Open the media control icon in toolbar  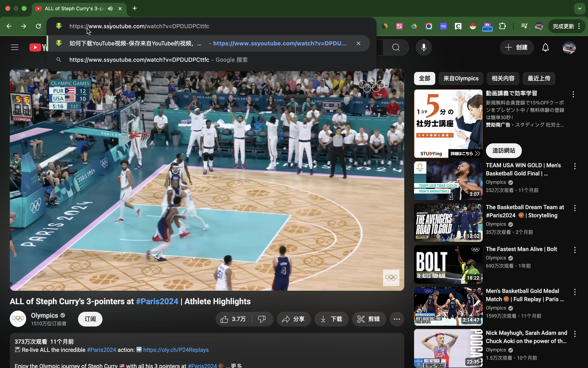pyautogui.click(x=524, y=26)
